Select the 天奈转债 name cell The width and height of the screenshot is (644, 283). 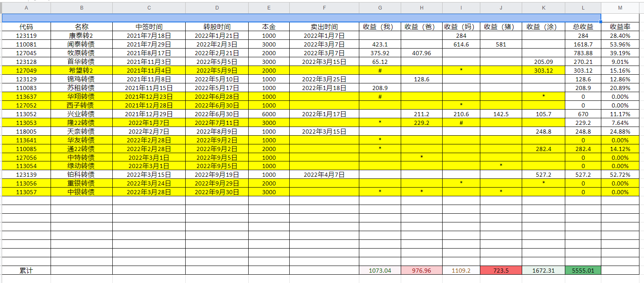click(82, 132)
